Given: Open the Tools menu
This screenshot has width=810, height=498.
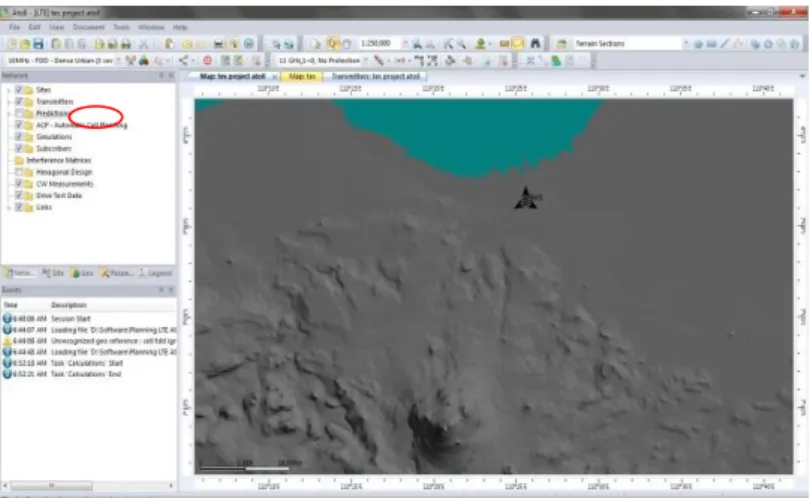Looking at the screenshot, I should click(x=121, y=27).
